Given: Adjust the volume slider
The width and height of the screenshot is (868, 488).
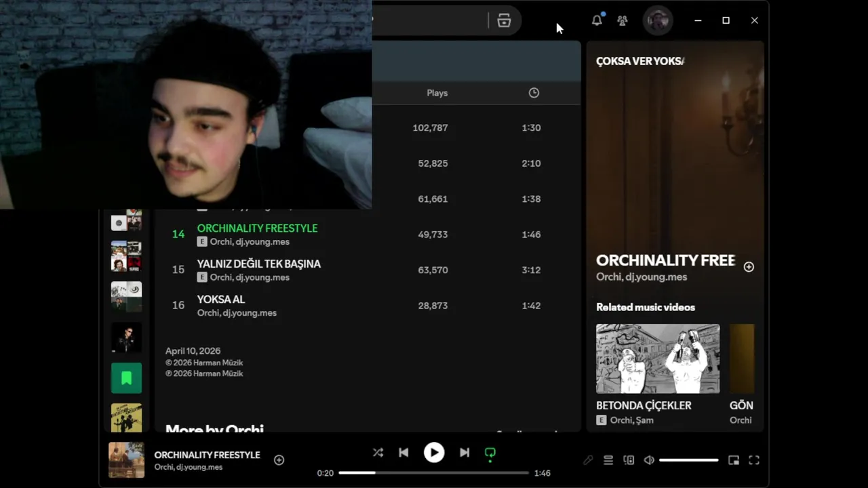Looking at the screenshot, I should 688,460.
